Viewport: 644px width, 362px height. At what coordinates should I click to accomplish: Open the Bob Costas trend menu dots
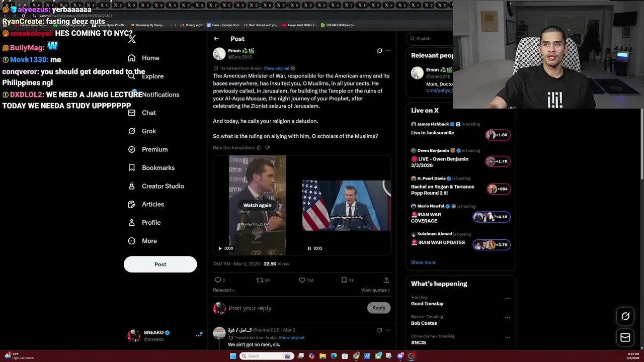(x=507, y=318)
